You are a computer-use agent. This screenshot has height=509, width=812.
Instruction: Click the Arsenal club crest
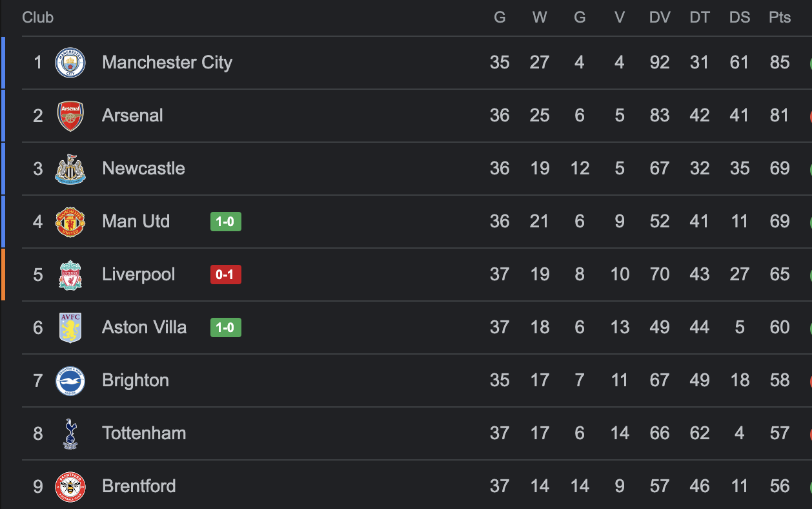[x=70, y=116]
